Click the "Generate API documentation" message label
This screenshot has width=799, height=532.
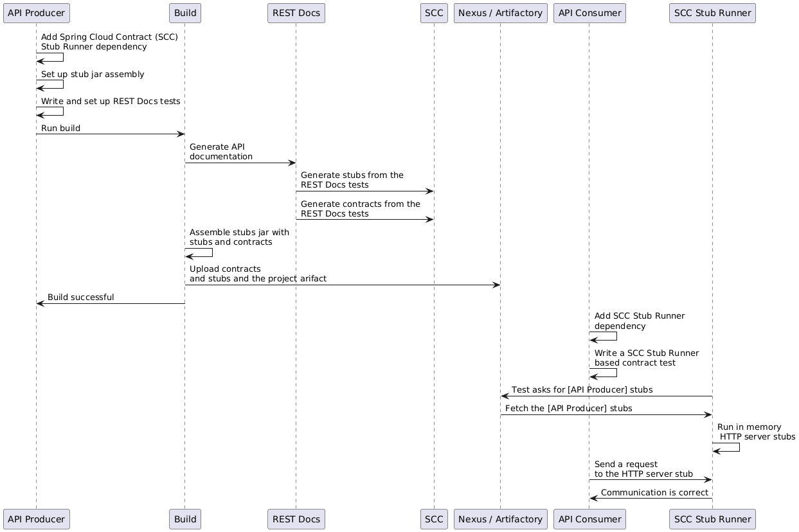(221, 152)
